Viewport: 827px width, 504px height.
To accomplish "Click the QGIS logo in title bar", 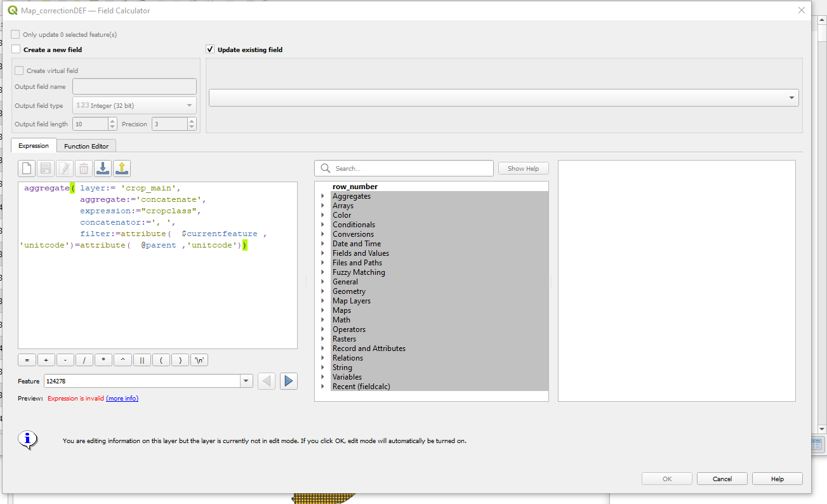I will pyautogui.click(x=12, y=11).
